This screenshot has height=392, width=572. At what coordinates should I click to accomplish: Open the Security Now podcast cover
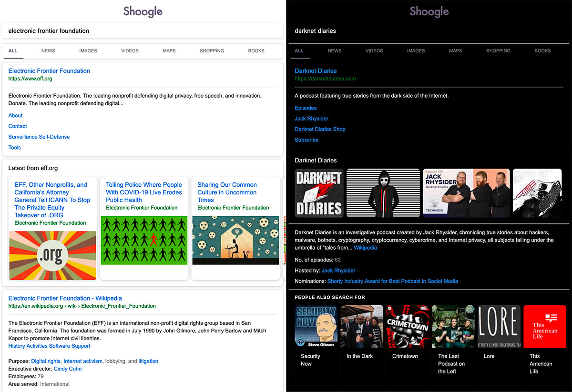tap(316, 326)
